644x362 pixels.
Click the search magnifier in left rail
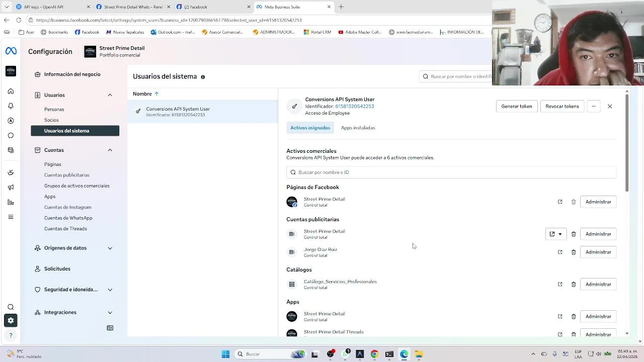pos(11,307)
